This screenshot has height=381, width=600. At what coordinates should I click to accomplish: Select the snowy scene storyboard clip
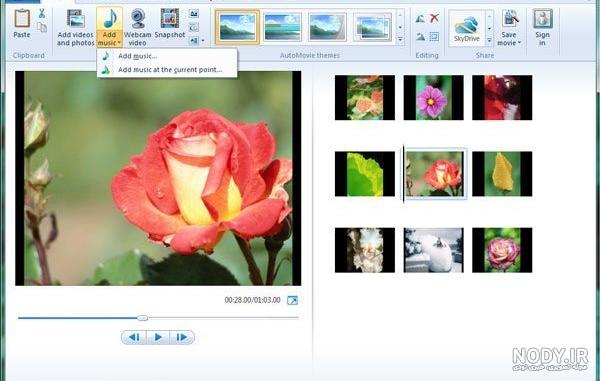(434, 250)
